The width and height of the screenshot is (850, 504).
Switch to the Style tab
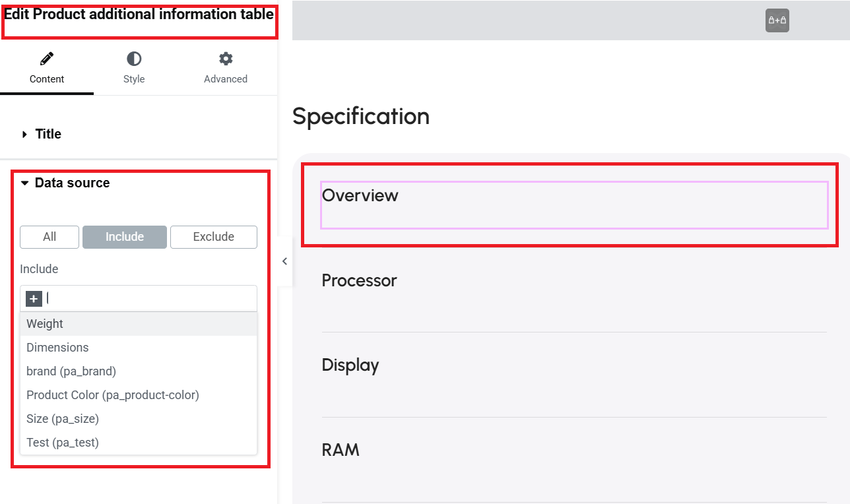134,68
